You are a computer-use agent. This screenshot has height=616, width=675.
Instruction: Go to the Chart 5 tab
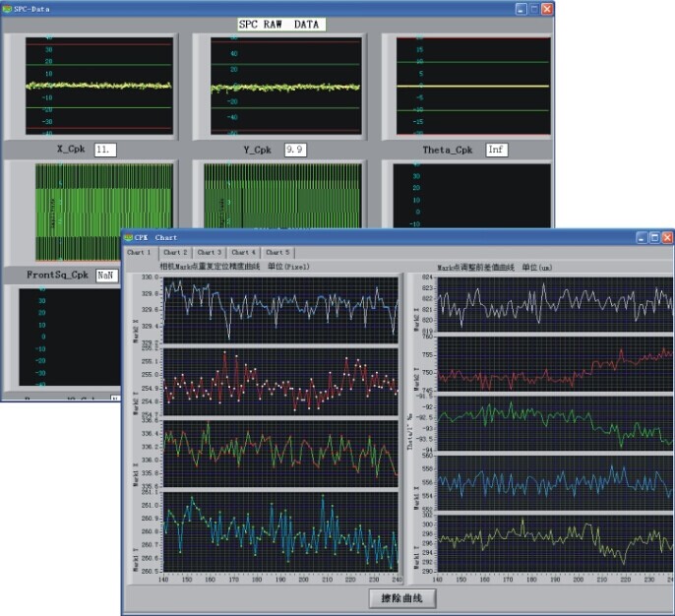pos(277,253)
